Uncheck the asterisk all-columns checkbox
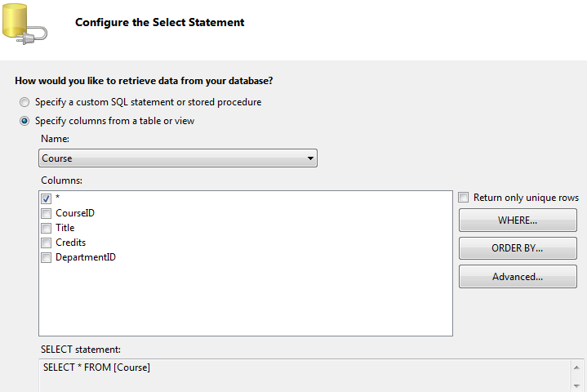This screenshot has width=587, height=392. (46, 198)
